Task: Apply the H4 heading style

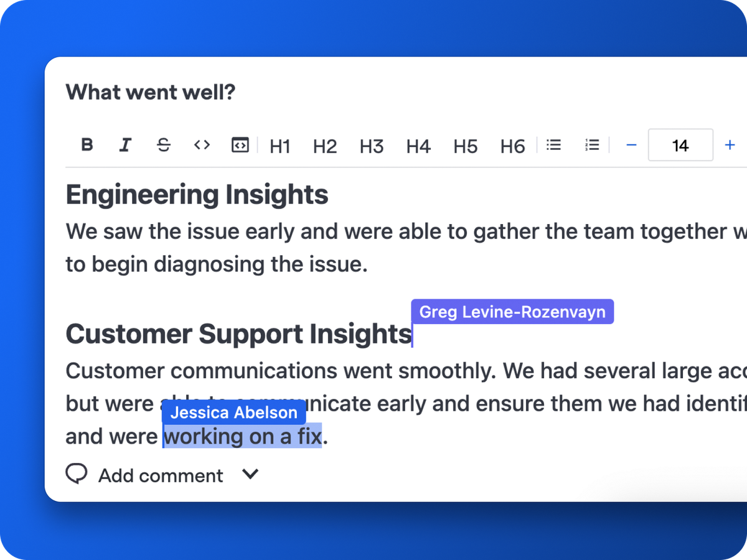Action: [418, 146]
